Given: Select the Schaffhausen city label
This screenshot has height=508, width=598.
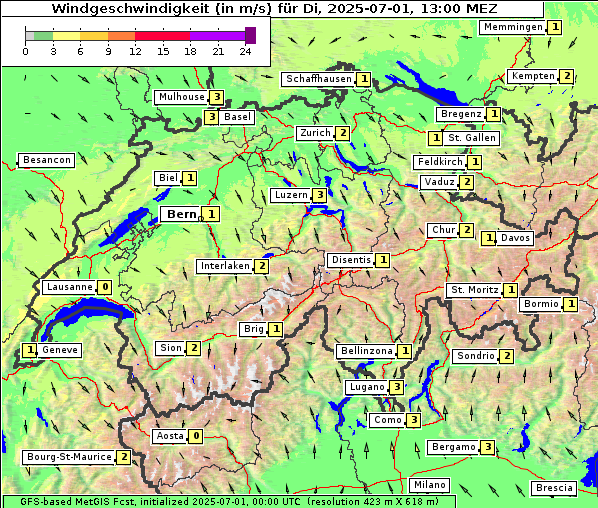Looking at the screenshot, I should tap(318, 79).
